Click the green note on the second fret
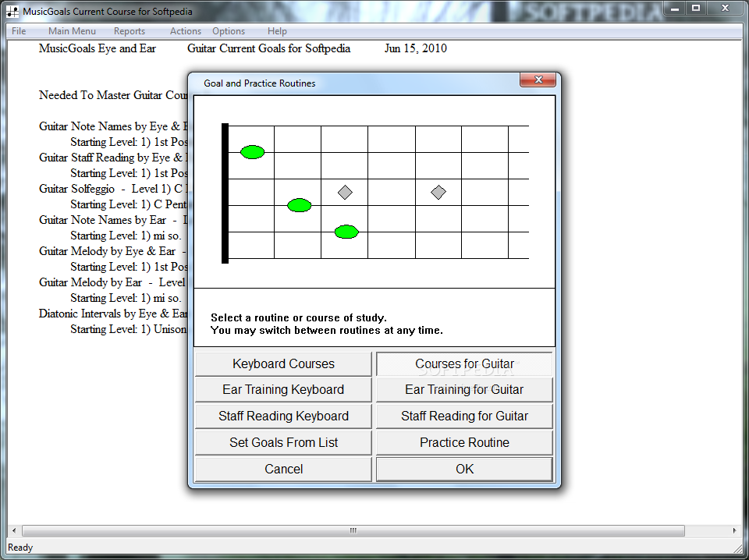 pos(299,205)
